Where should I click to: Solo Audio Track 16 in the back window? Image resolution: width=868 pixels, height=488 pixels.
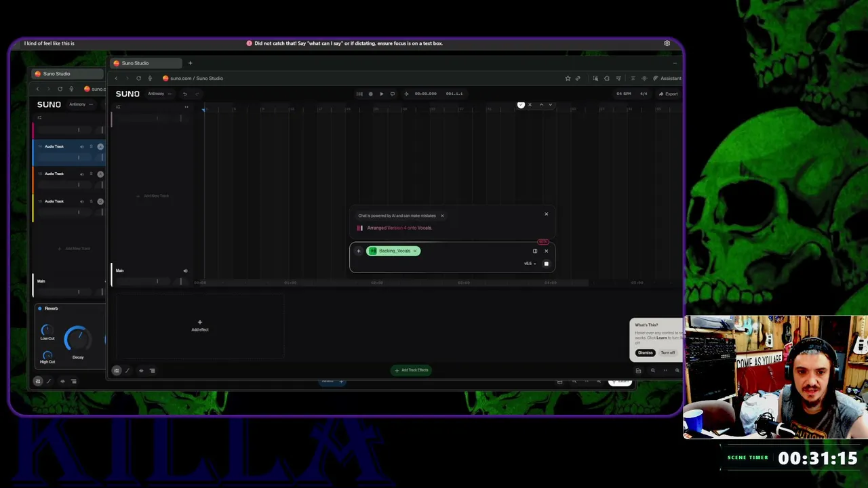[91, 201]
